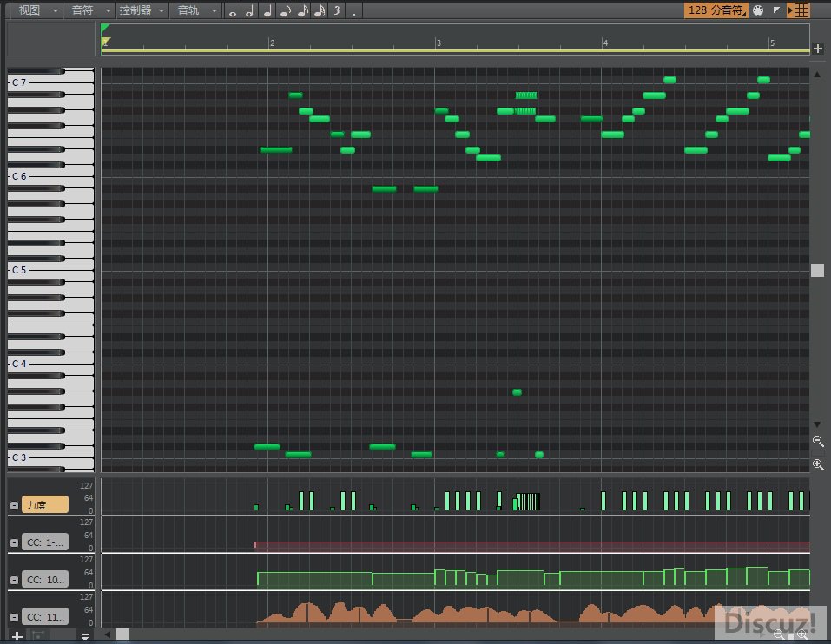This screenshot has width=831, height=644.
Task: Click the C6 piano key
Action: pyautogui.click(x=51, y=176)
